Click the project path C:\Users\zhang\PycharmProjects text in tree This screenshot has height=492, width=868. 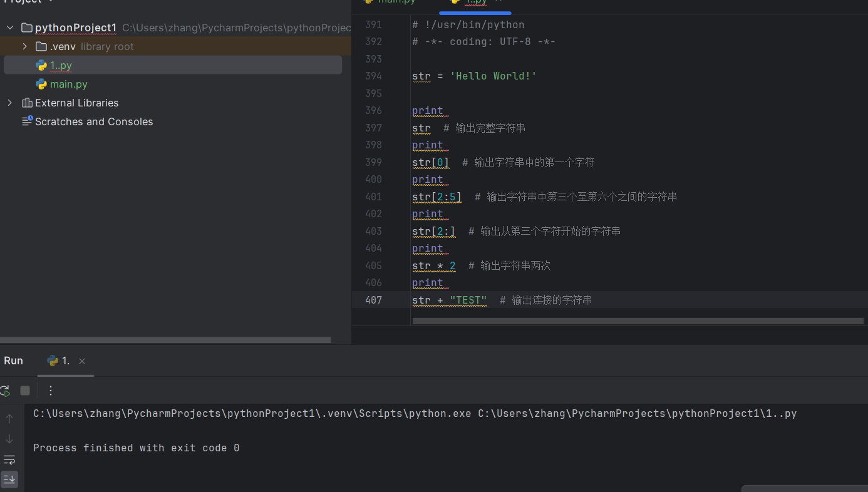click(237, 28)
